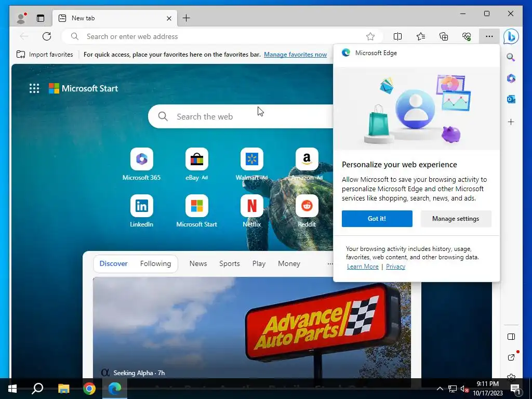Switch to the Following tab

155,263
